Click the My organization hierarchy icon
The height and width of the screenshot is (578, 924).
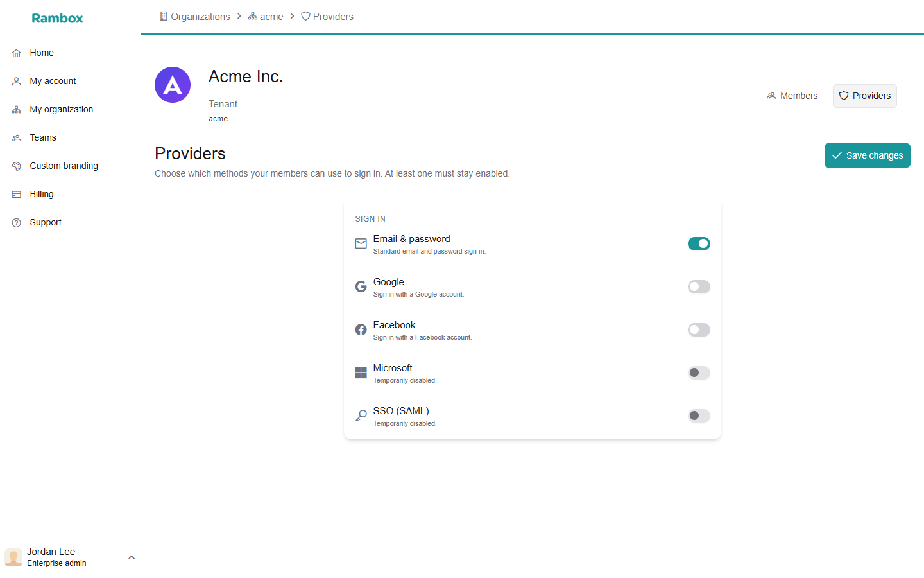17,110
